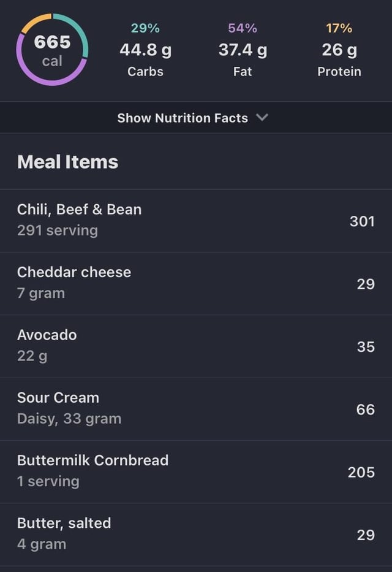This screenshot has height=572, width=392.
Task: Click the 54% fat percentage label
Action: click(243, 28)
